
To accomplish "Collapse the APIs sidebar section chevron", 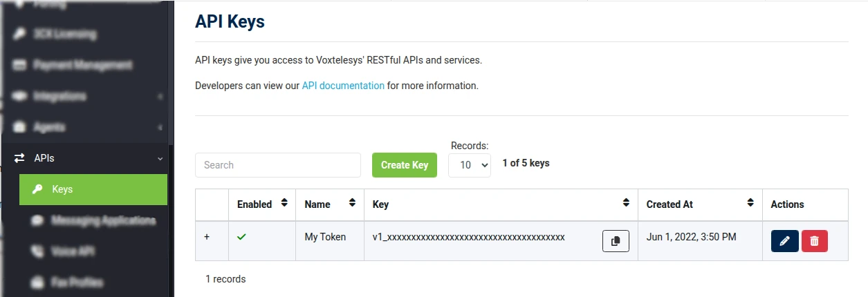I will click(160, 158).
